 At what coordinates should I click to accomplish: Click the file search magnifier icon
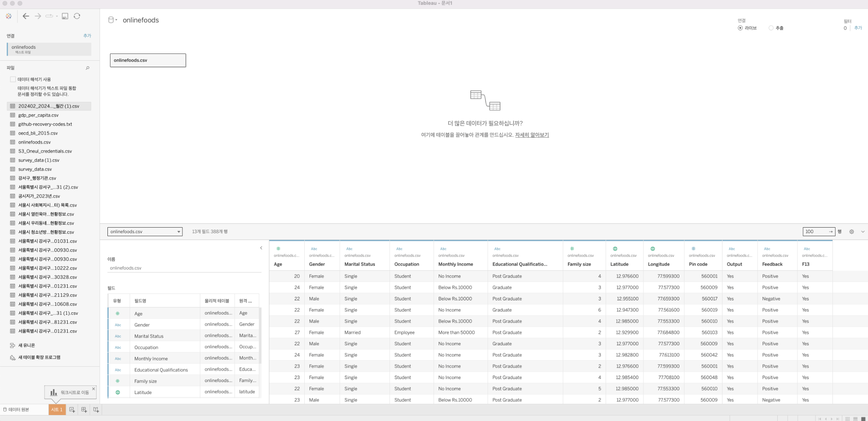(88, 68)
